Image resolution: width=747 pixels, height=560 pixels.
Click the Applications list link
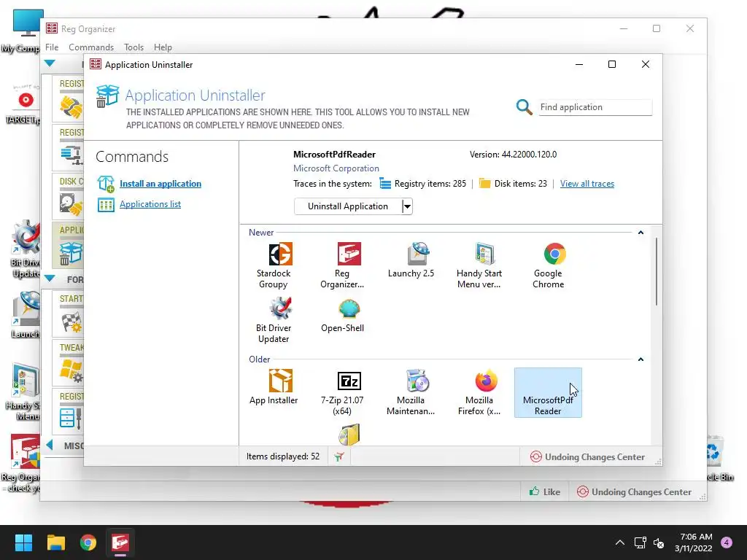150,204
